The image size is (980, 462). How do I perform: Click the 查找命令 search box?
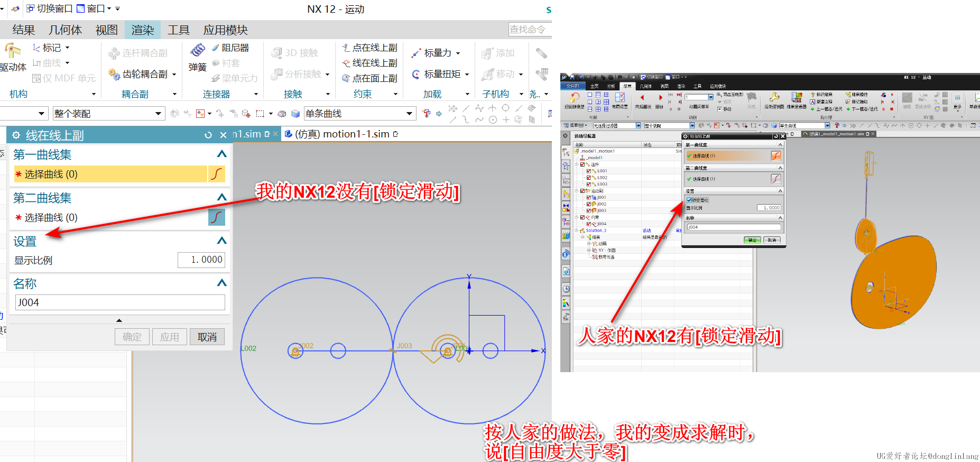point(530,30)
